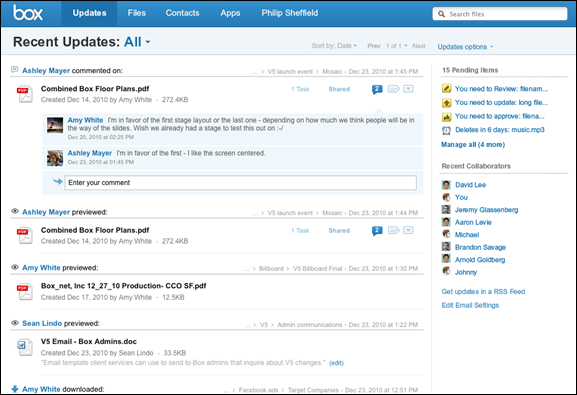Open Ashley Mayer's profile from 'commented on' heading

coord(46,71)
